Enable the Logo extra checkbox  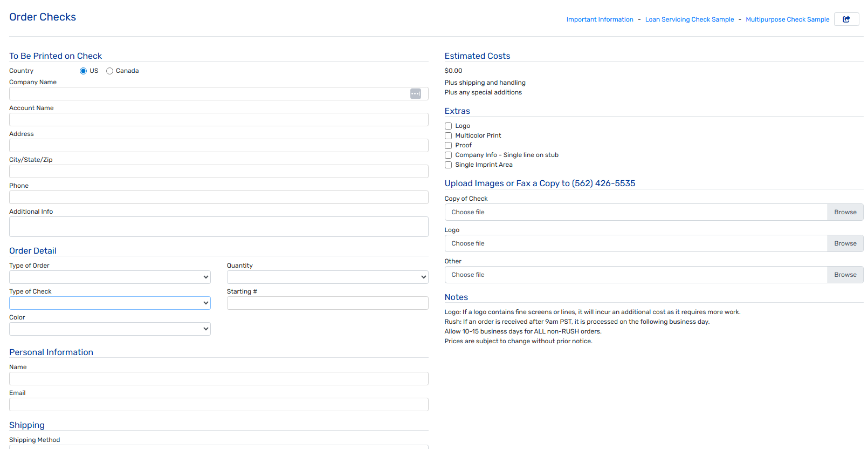pyautogui.click(x=448, y=126)
